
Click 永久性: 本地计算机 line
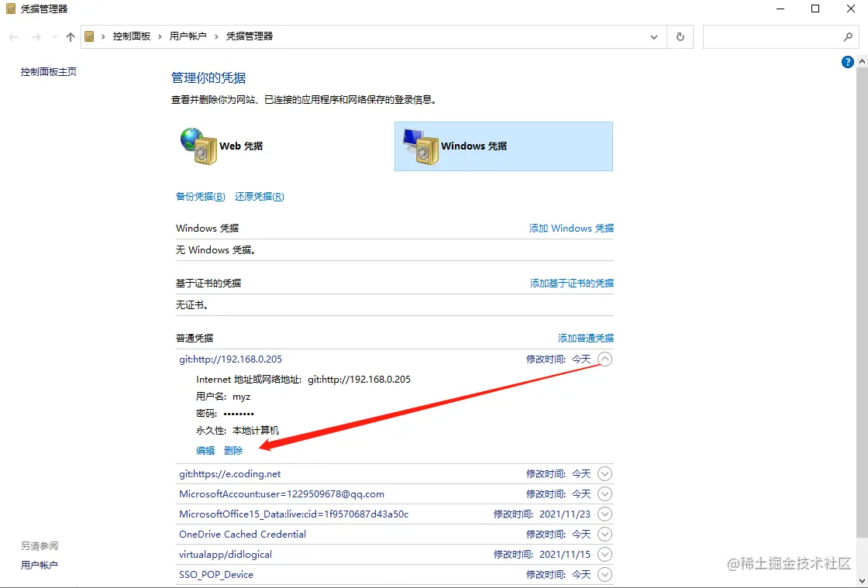point(237,431)
